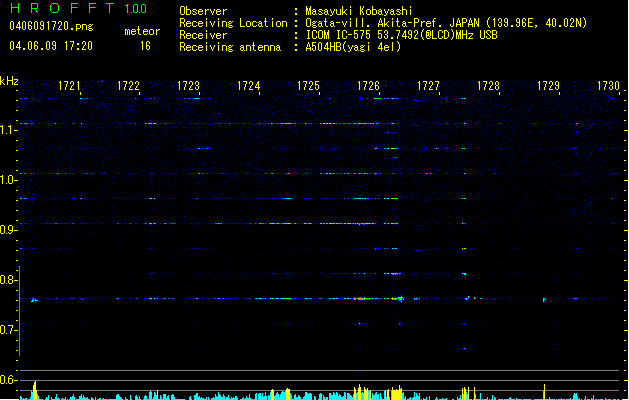Click the 0.9 kHz frequency axis label

pyautogui.click(x=8, y=230)
